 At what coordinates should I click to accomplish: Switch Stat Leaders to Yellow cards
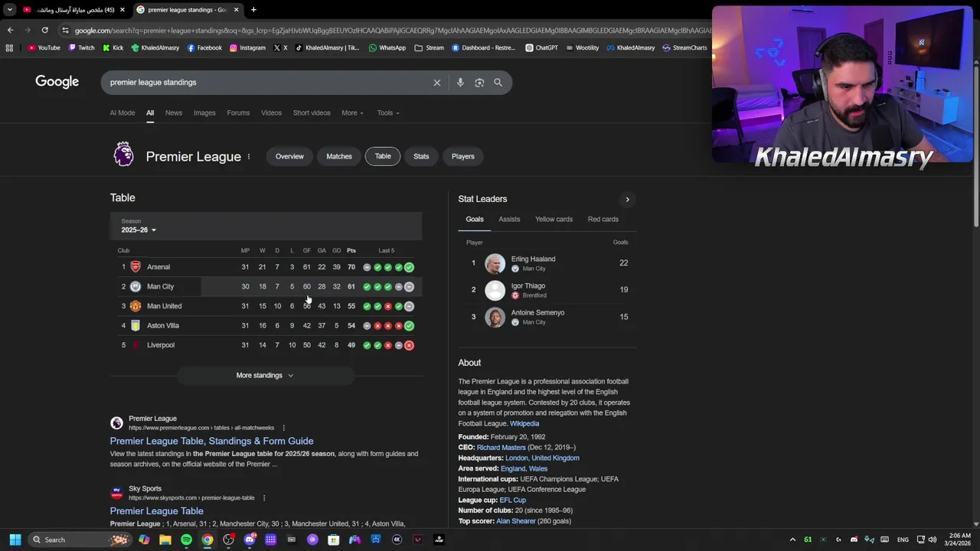tap(554, 220)
